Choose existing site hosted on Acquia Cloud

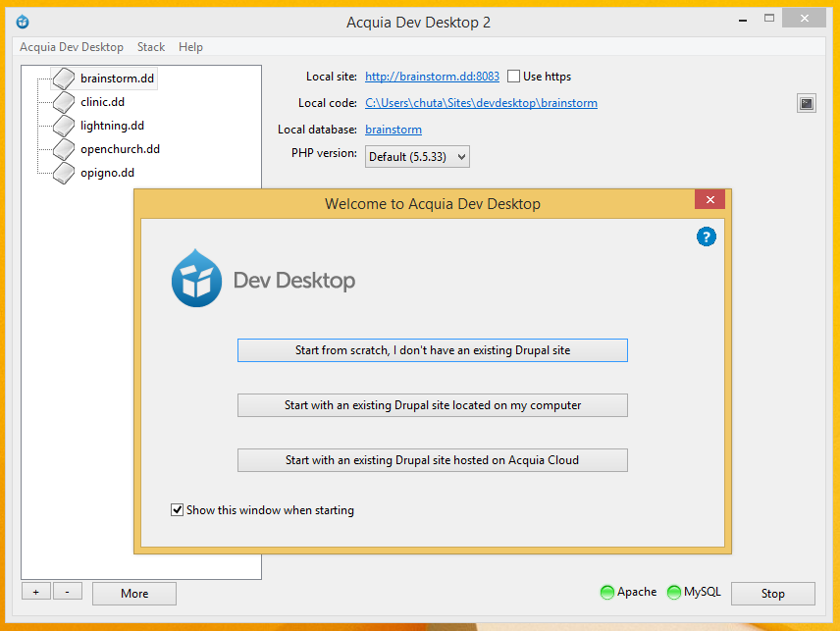pyautogui.click(x=433, y=460)
